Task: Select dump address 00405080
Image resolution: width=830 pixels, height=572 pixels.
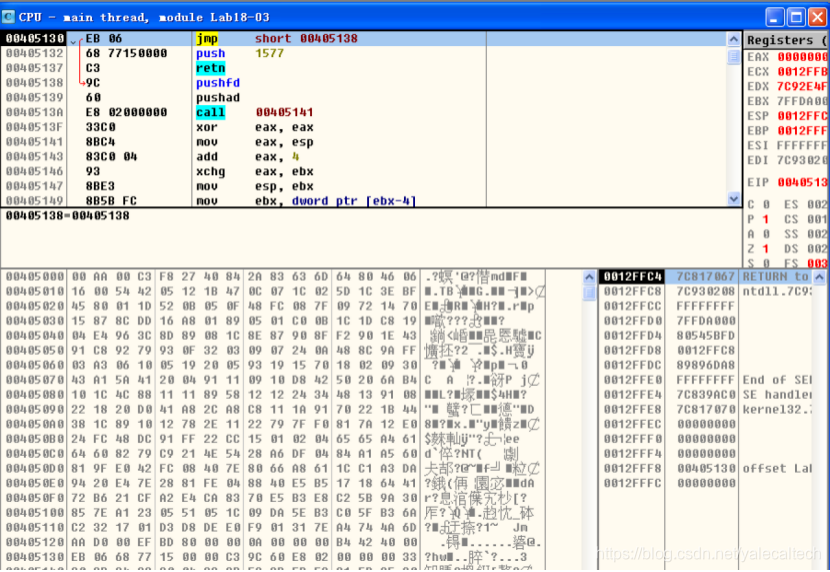Action: coord(35,395)
